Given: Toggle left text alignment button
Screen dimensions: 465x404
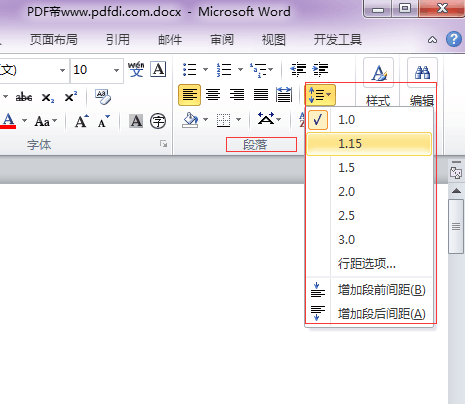Looking at the screenshot, I should (x=189, y=95).
